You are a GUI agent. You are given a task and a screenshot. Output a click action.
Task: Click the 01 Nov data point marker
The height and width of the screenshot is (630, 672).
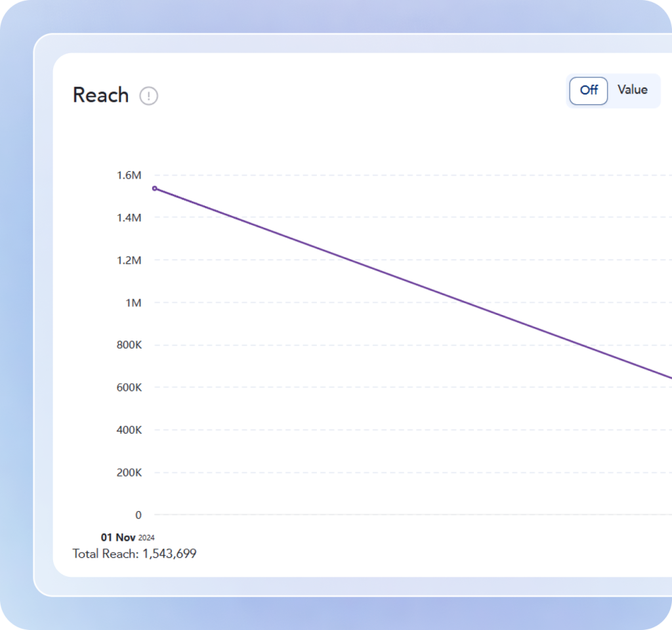(x=155, y=188)
